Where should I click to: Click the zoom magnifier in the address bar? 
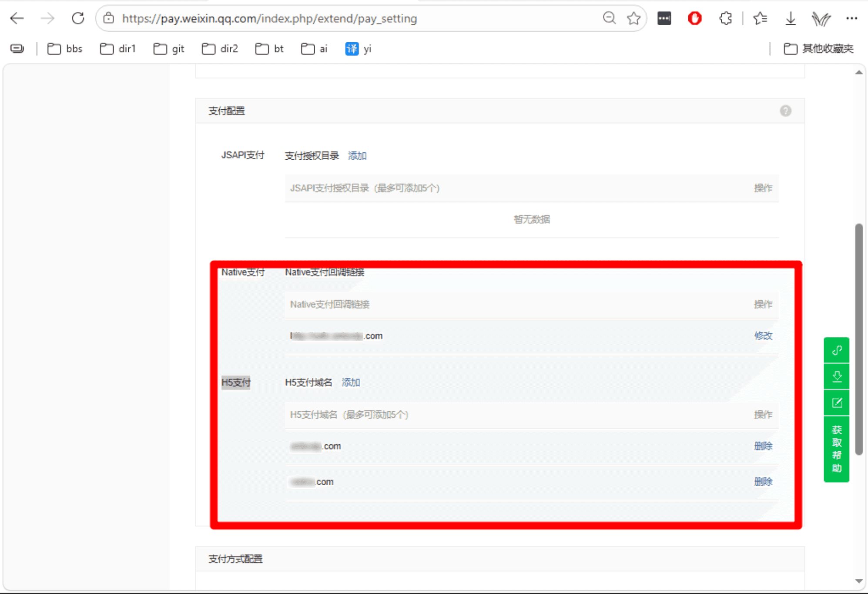point(609,18)
